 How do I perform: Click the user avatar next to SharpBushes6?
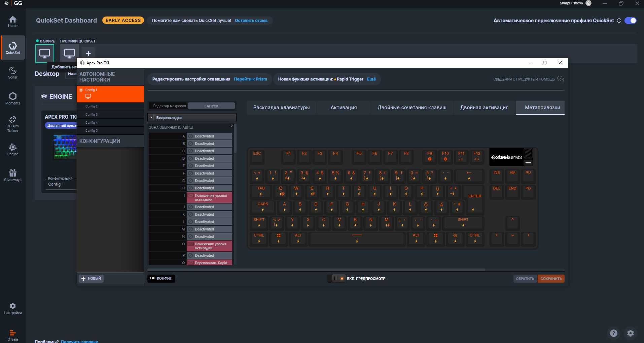[x=588, y=3]
